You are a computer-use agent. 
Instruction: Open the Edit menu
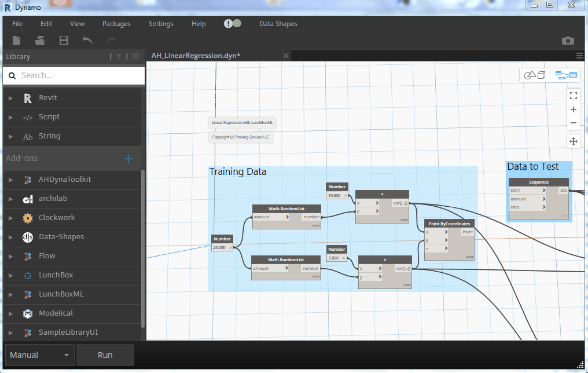point(46,24)
